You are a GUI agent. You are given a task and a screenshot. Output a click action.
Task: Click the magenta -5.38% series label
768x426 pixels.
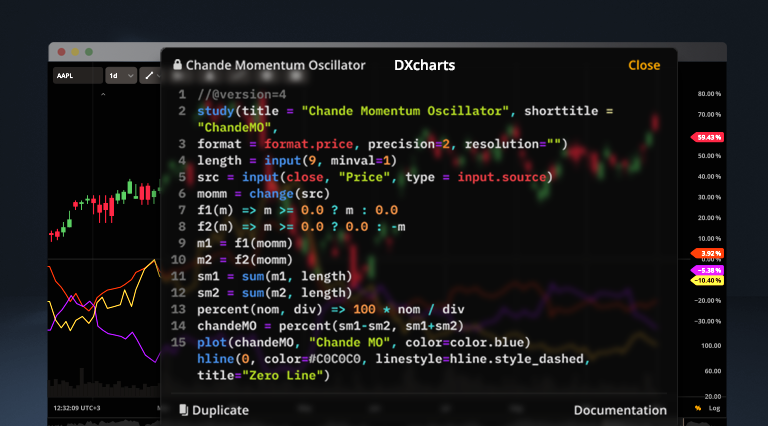(x=707, y=270)
